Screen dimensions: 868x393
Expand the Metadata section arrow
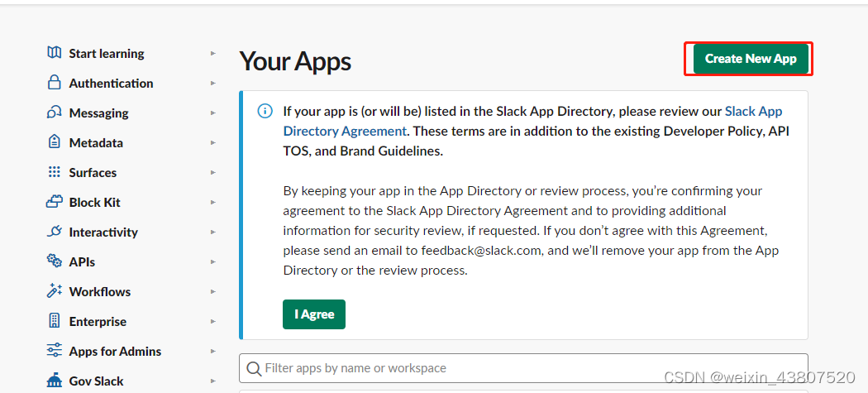pyautogui.click(x=213, y=143)
